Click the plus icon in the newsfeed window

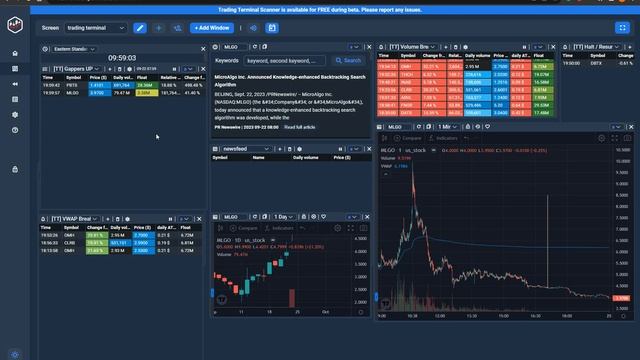pos(280,149)
